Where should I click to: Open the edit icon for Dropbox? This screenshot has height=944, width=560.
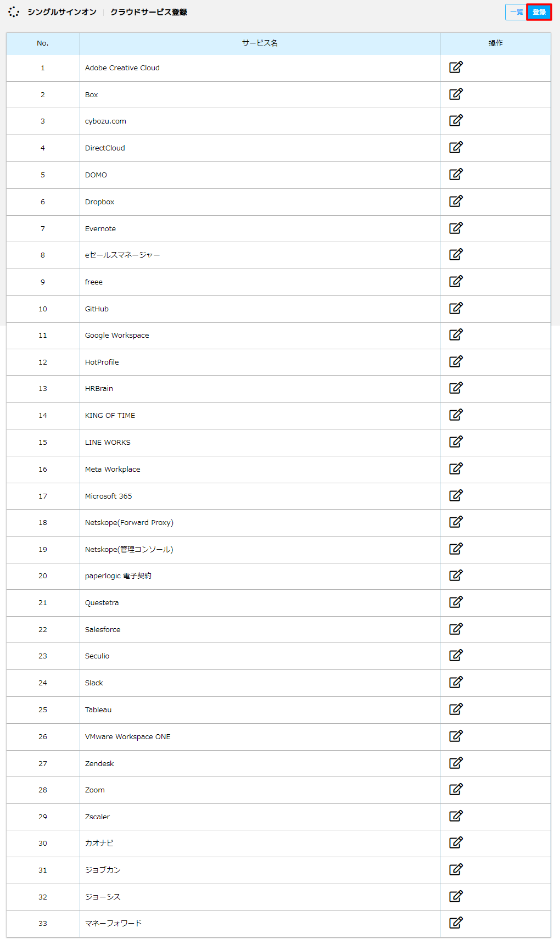[x=456, y=201]
